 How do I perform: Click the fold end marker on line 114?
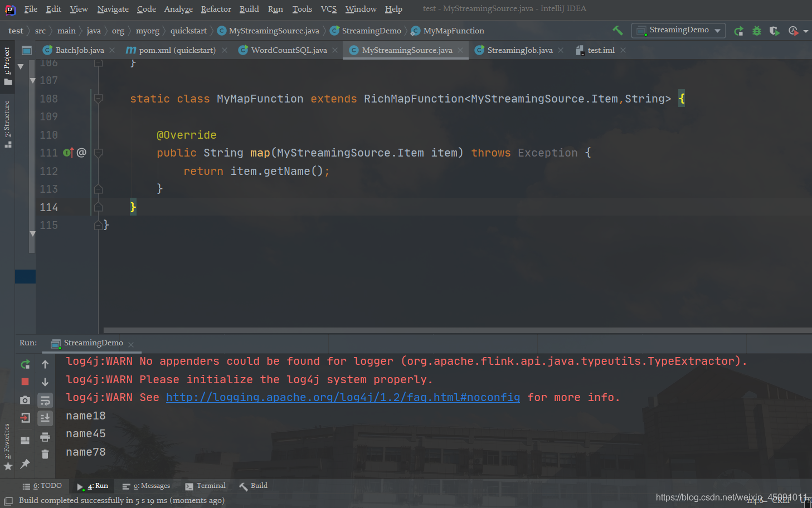click(98, 207)
